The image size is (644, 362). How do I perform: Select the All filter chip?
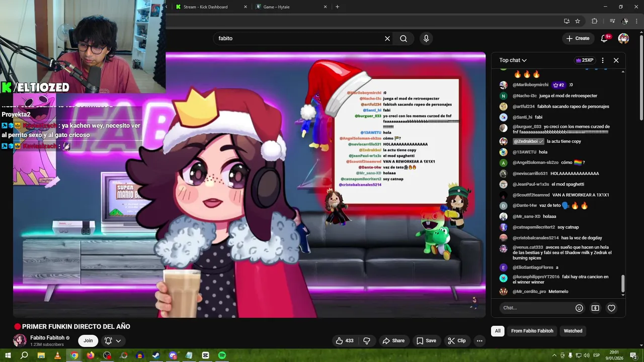coord(498,331)
